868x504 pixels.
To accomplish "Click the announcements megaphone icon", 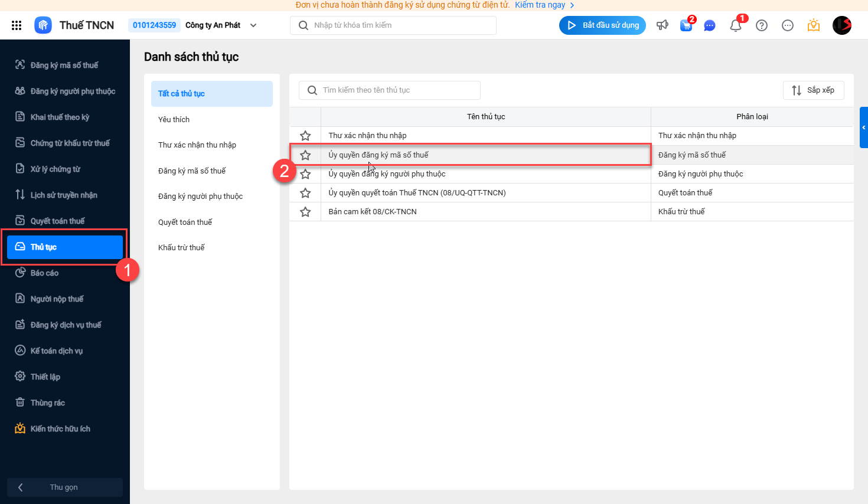I will pos(663,25).
